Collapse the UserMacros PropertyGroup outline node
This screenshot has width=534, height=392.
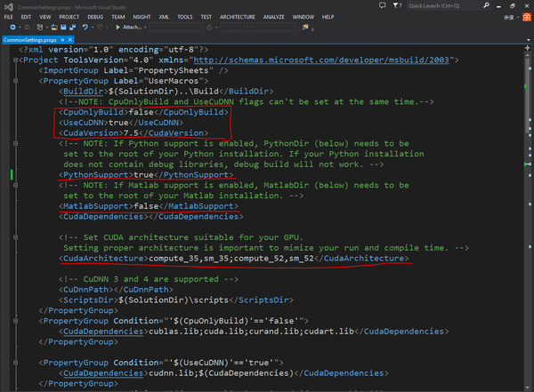[15, 81]
